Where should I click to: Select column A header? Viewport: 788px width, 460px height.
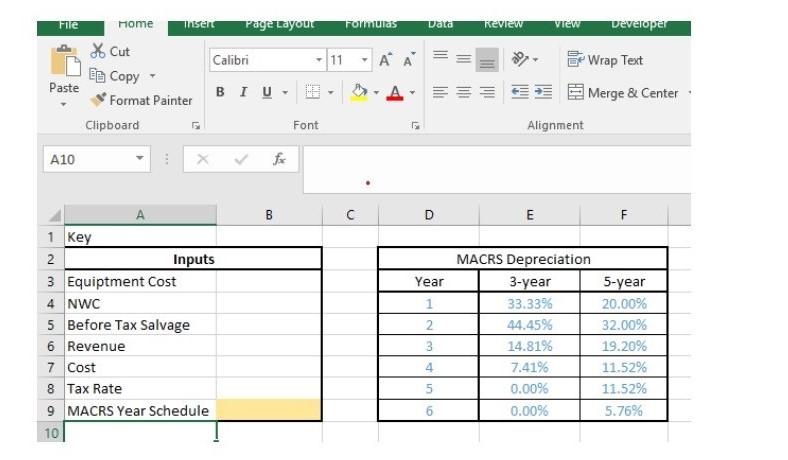coord(140,215)
